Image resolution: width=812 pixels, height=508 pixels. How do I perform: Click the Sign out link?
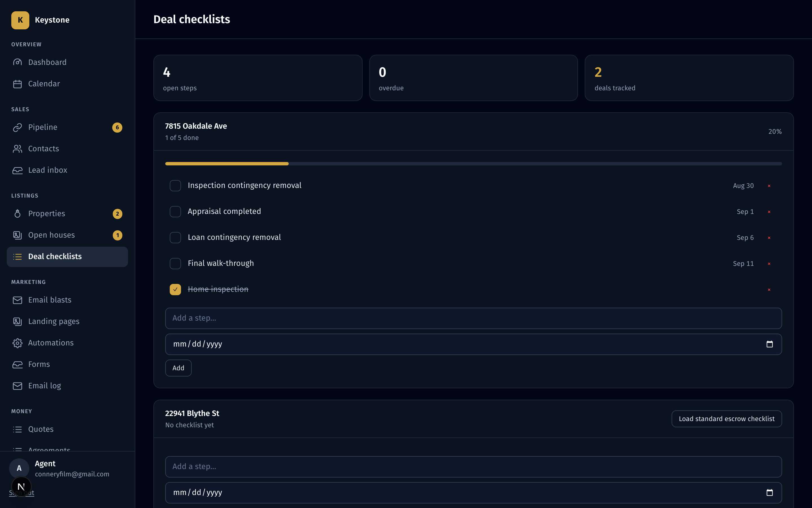21,493
